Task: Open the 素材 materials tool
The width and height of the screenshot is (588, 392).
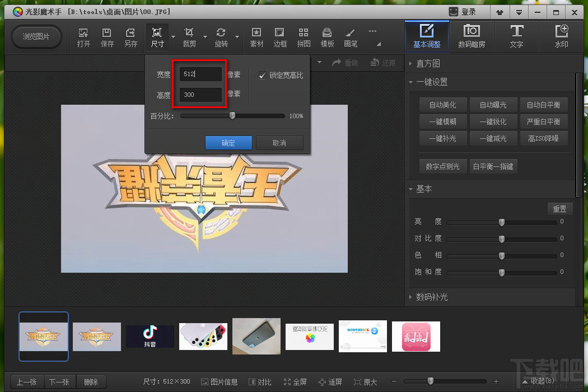Action: pyautogui.click(x=256, y=37)
